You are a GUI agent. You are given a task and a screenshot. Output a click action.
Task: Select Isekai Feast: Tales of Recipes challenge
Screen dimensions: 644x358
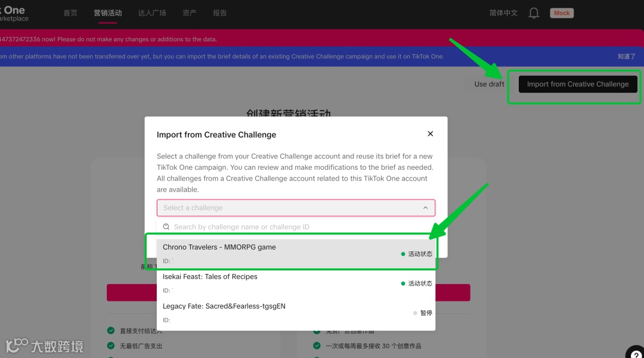coord(296,283)
